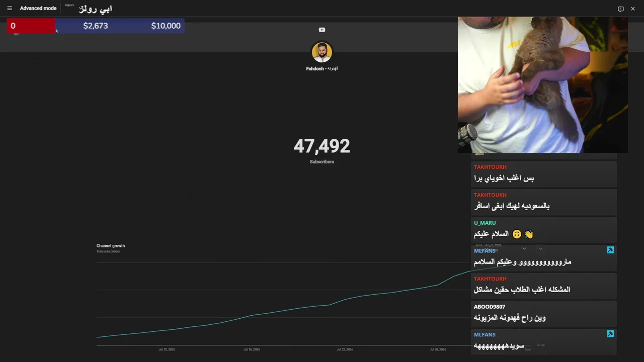Click the upside-down face emoji in U_MARU's message
644x362 pixels.
[517, 234]
